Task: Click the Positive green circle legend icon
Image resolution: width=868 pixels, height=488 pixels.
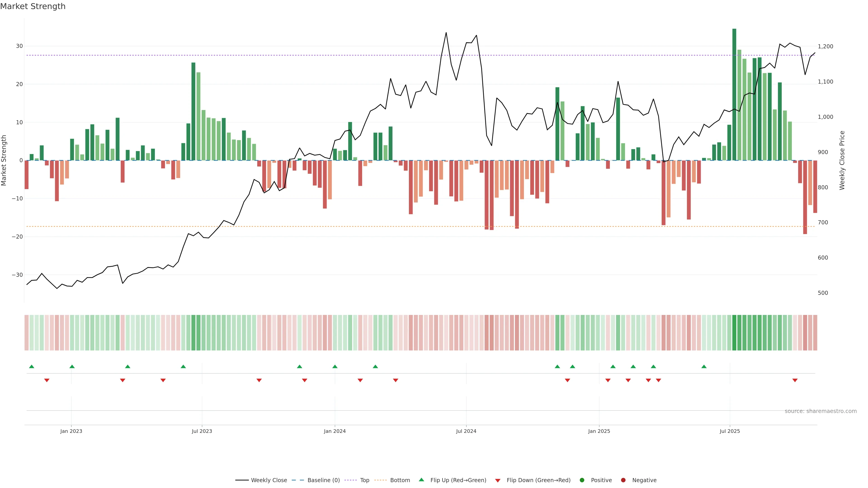Action: click(x=582, y=480)
